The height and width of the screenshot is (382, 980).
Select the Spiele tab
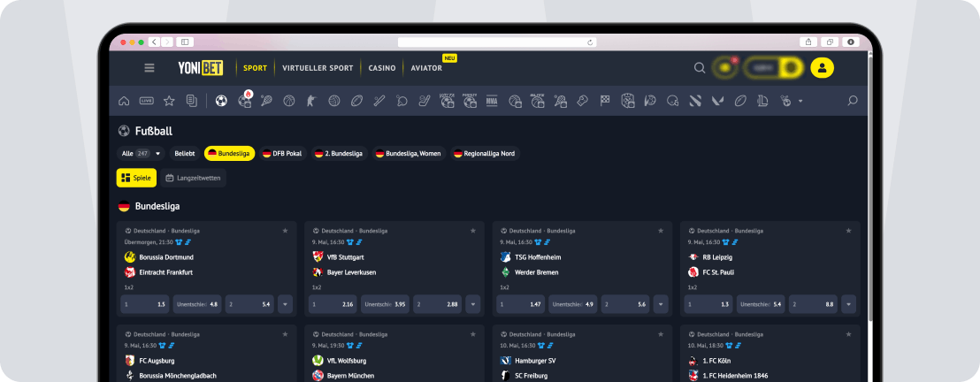click(x=136, y=178)
